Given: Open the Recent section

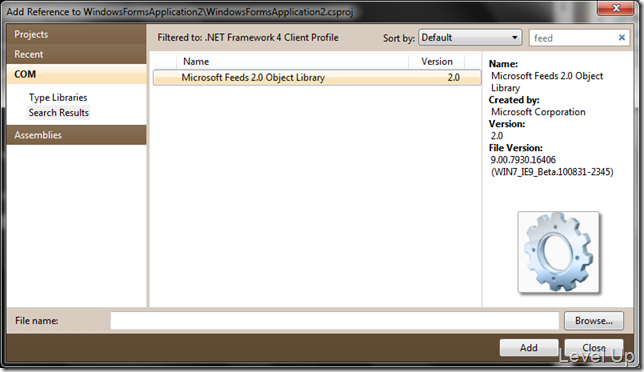Looking at the screenshot, I should pos(76,54).
